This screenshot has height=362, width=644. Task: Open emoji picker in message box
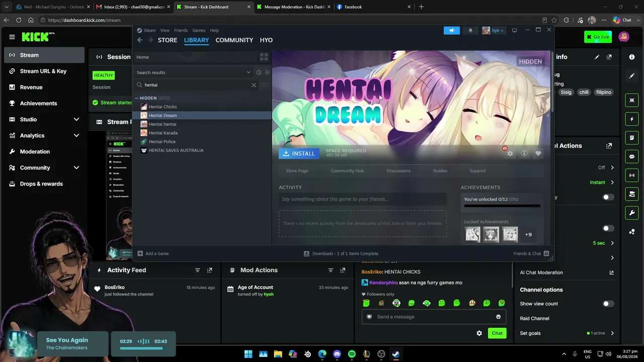click(x=498, y=317)
